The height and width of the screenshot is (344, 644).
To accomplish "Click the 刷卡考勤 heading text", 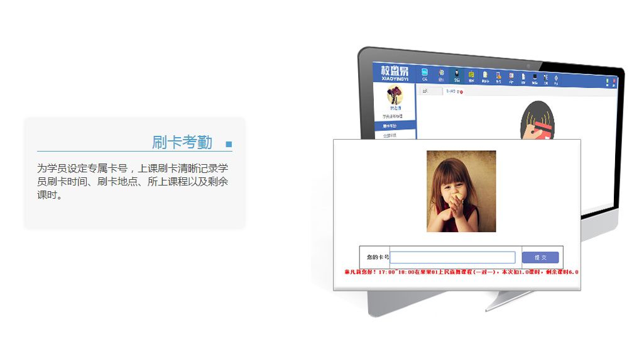I will tap(182, 143).
